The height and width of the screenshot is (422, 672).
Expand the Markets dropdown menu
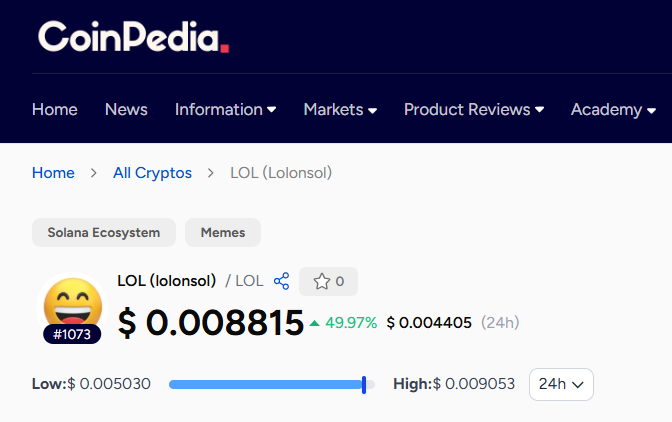click(x=340, y=110)
